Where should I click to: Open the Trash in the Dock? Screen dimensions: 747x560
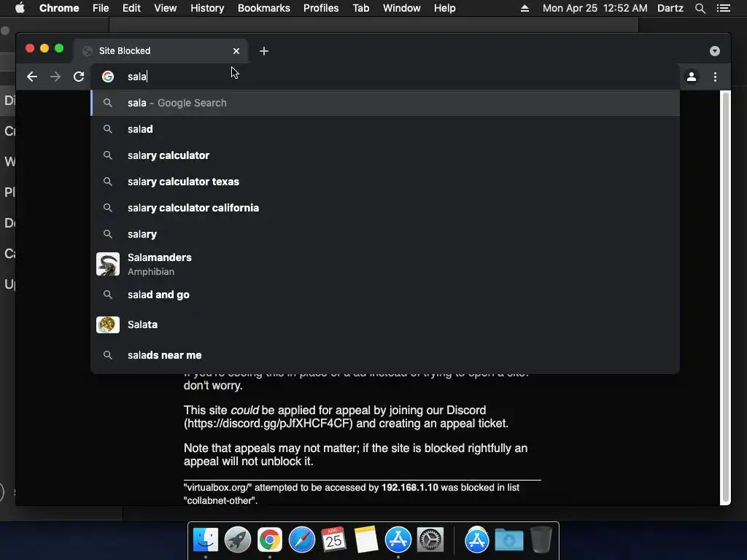[x=541, y=540]
